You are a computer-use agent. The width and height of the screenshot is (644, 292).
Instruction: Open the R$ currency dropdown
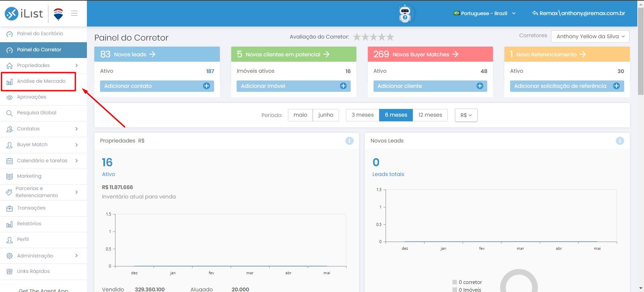coord(466,115)
